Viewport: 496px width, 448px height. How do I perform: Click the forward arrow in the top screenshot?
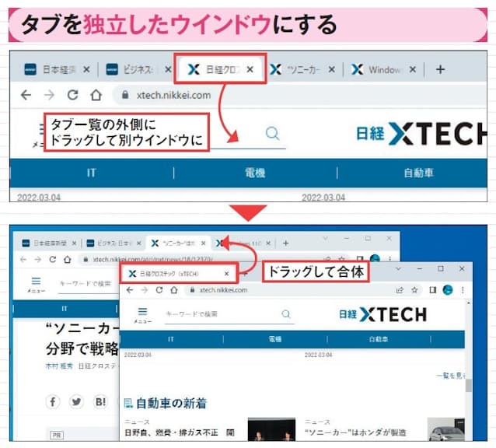49,95
